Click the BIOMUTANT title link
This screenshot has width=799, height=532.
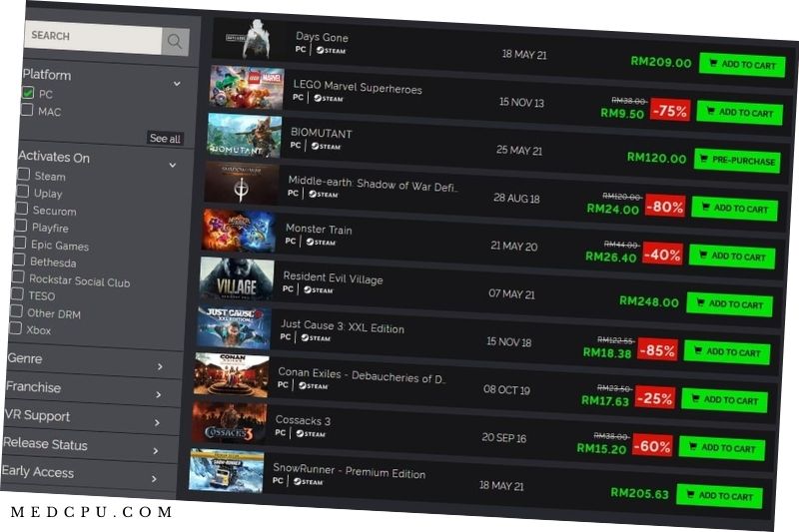pos(321,133)
